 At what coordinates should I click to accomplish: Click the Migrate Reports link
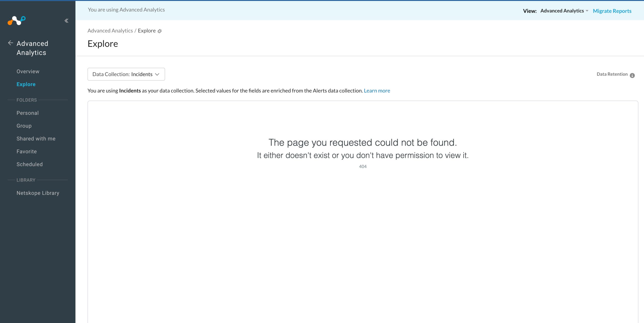point(612,11)
